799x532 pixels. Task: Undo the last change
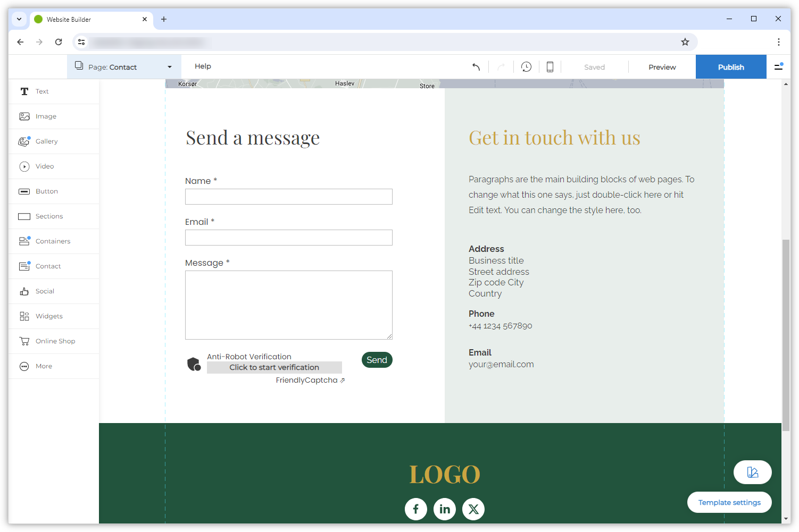(x=476, y=66)
